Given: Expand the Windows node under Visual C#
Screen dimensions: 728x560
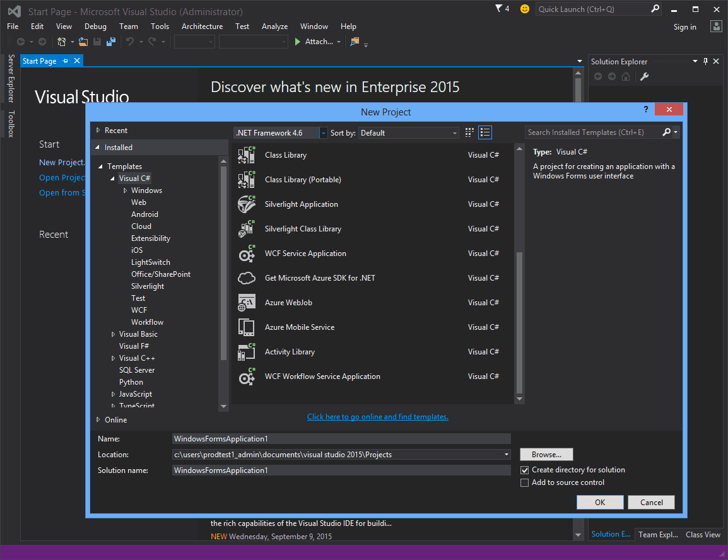Looking at the screenshot, I should [125, 190].
